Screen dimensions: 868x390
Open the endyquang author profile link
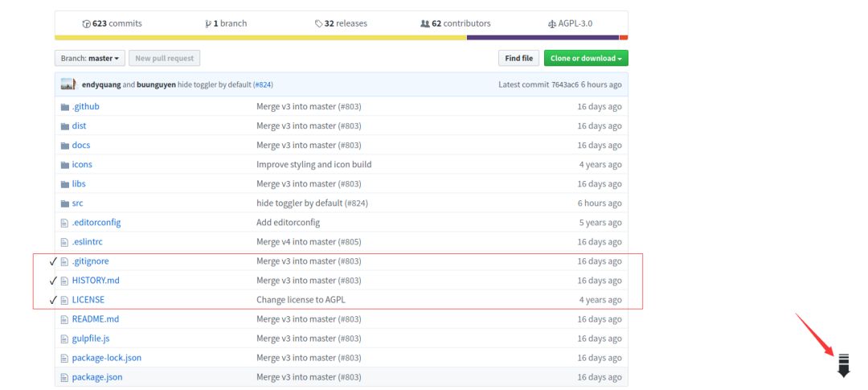100,84
